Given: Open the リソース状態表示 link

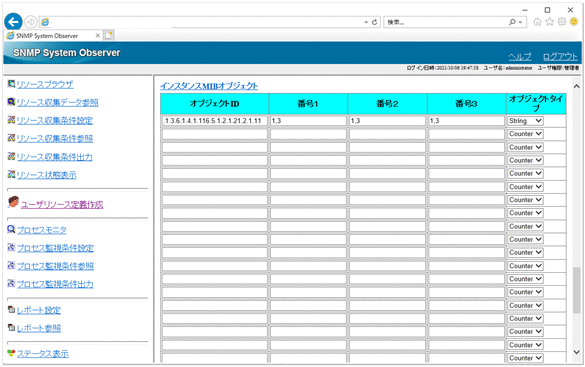Looking at the screenshot, I should 47,175.
